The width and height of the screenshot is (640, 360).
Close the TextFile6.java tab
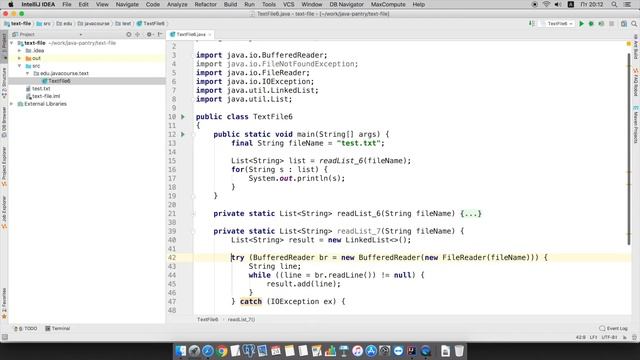210,35
